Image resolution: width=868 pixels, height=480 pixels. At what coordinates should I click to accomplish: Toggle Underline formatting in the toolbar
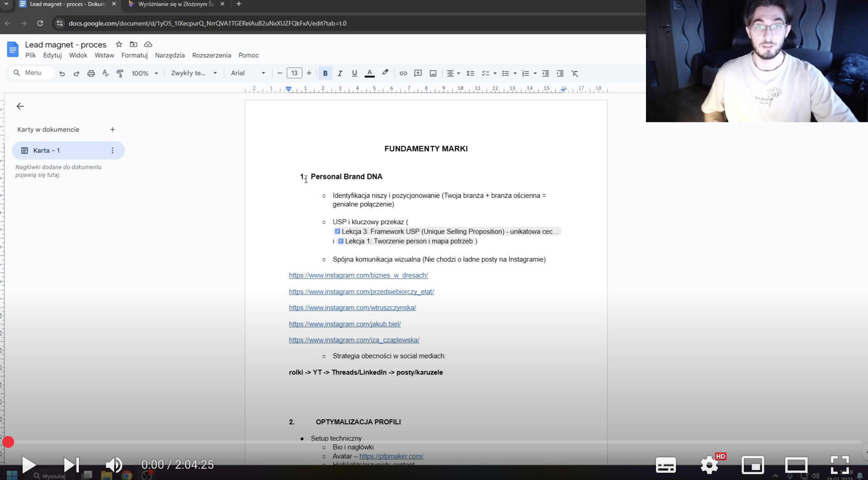(x=354, y=73)
